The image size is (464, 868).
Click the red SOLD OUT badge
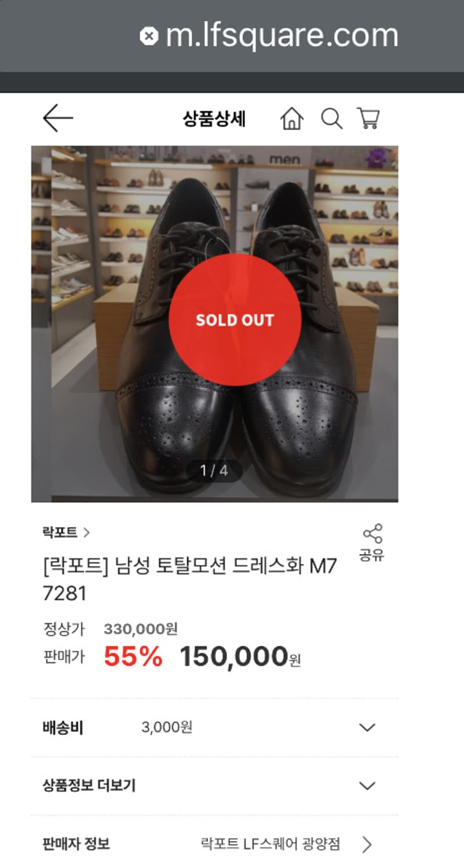coord(235,319)
